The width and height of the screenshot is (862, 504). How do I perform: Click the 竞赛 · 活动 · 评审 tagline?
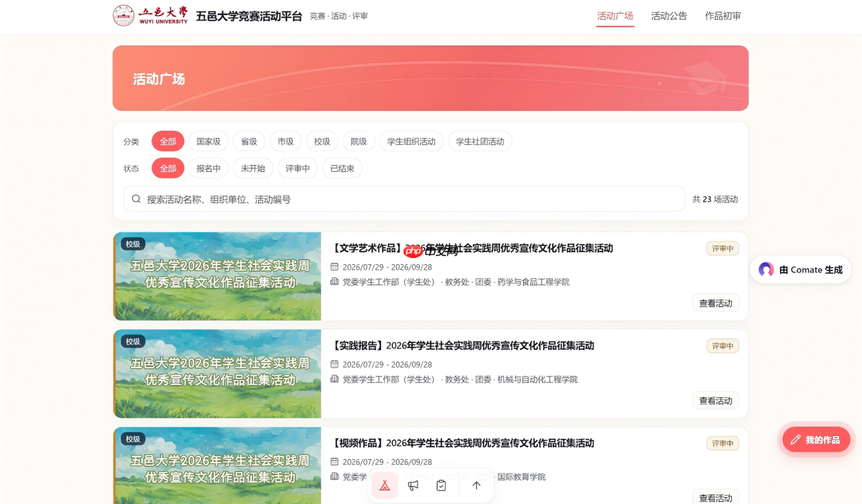coord(339,16)
